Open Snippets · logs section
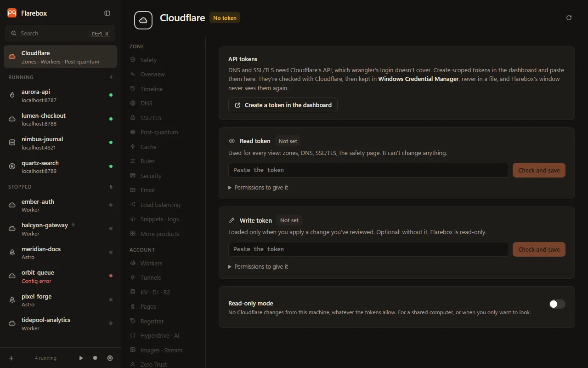Image resolution: width=588 pixels, height=368 pixels. point(163,219)
